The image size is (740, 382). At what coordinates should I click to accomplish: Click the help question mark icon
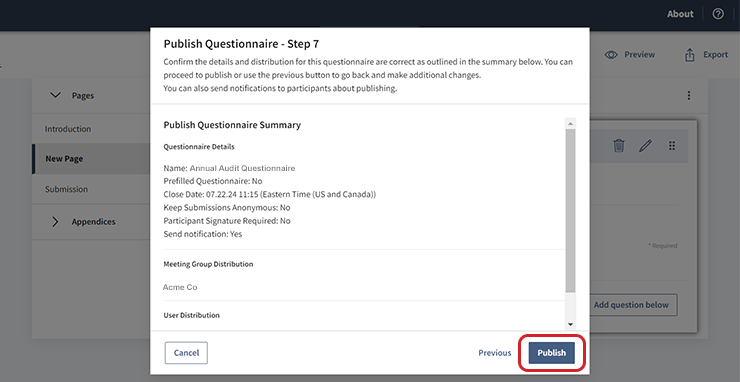pyautogui.click(x=718, y=14)
